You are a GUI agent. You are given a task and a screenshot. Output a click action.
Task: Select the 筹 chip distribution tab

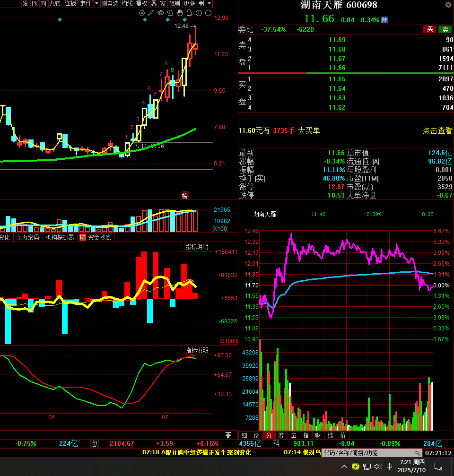point(281,435)
